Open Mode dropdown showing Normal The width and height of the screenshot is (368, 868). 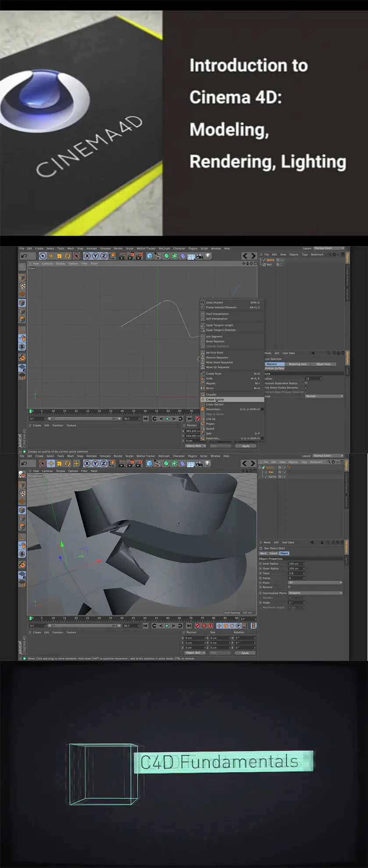click(x=324, y=396)
